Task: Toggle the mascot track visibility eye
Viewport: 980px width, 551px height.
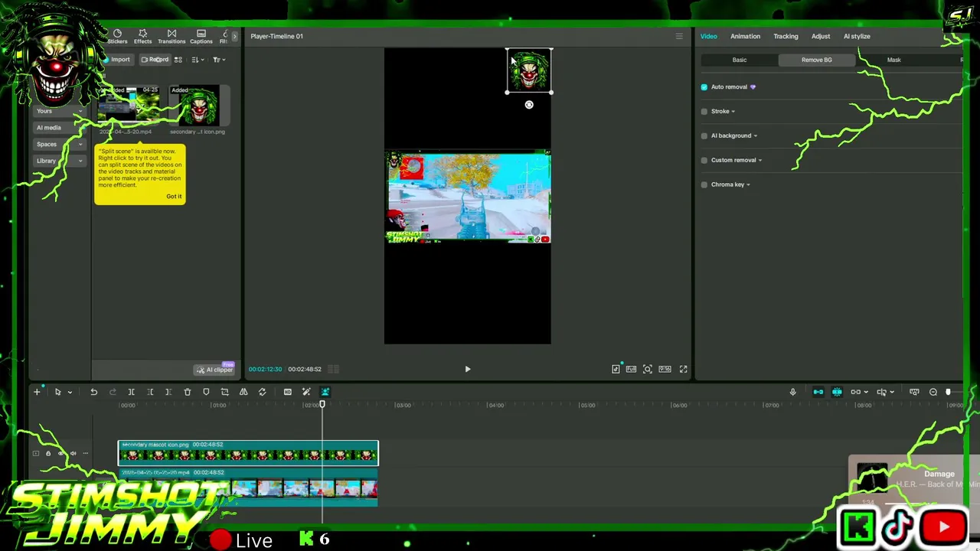Action: (60, 453)
